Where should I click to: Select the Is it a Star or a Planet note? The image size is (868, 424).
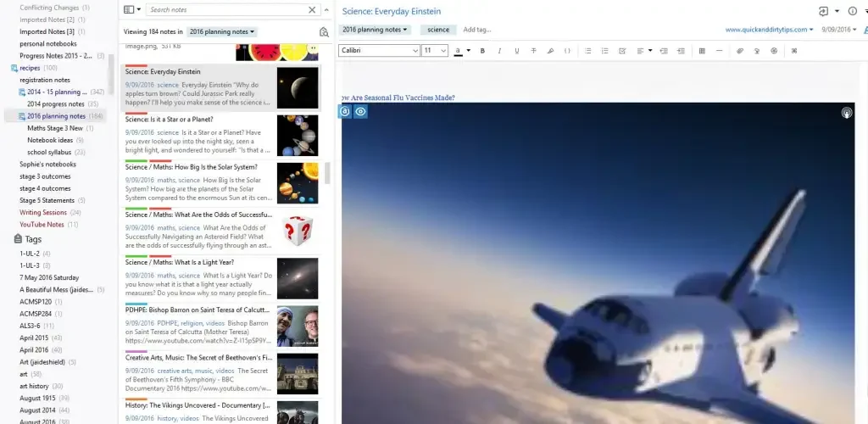pos(220,136)
